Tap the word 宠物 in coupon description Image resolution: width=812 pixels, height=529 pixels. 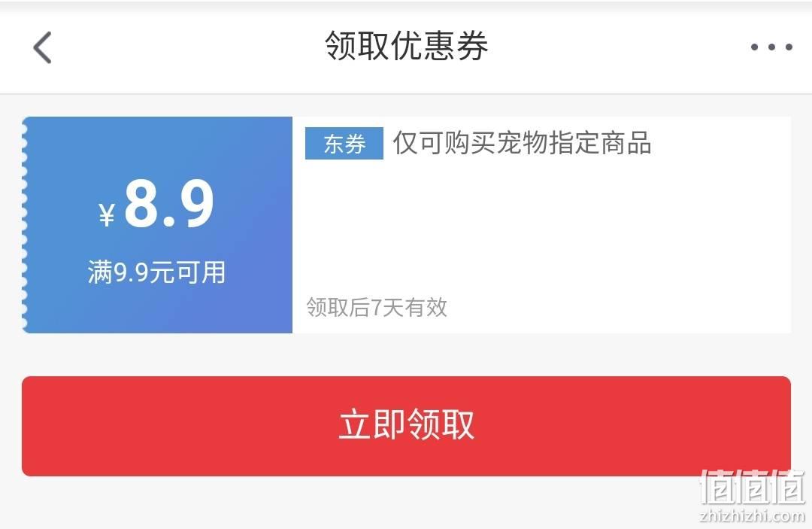[x=522, y=143]
